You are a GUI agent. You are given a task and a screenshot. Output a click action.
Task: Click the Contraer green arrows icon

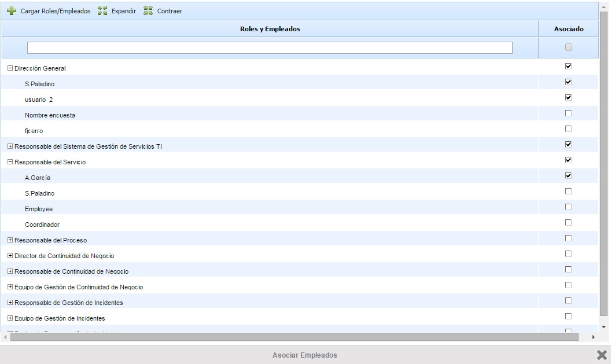click(148, 11)
